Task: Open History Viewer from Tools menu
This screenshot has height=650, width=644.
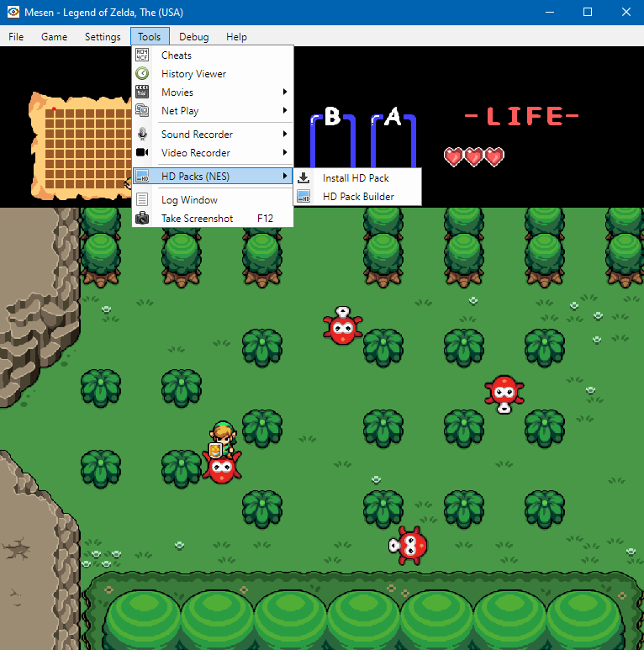Action: (x=213, y=73)
